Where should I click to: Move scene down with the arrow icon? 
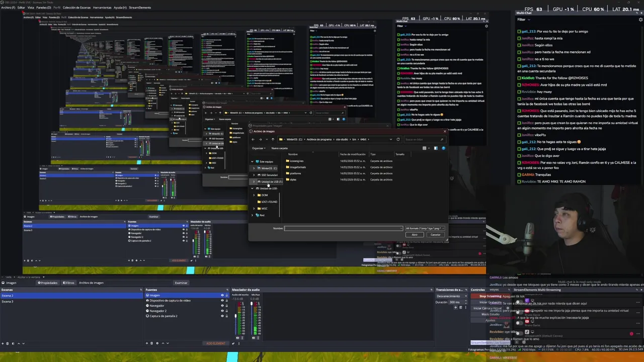[x=24, y=343]
